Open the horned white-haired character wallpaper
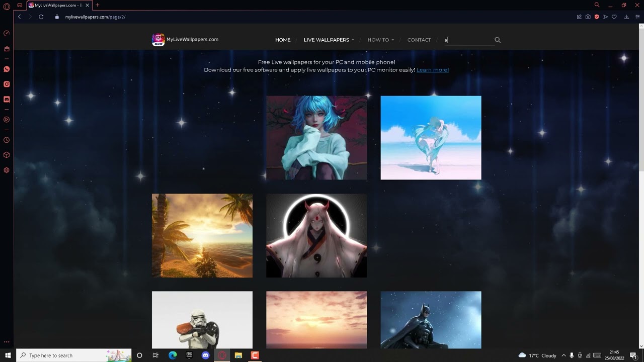The height and width of the screenshot is (362, 644). point(316,235)
